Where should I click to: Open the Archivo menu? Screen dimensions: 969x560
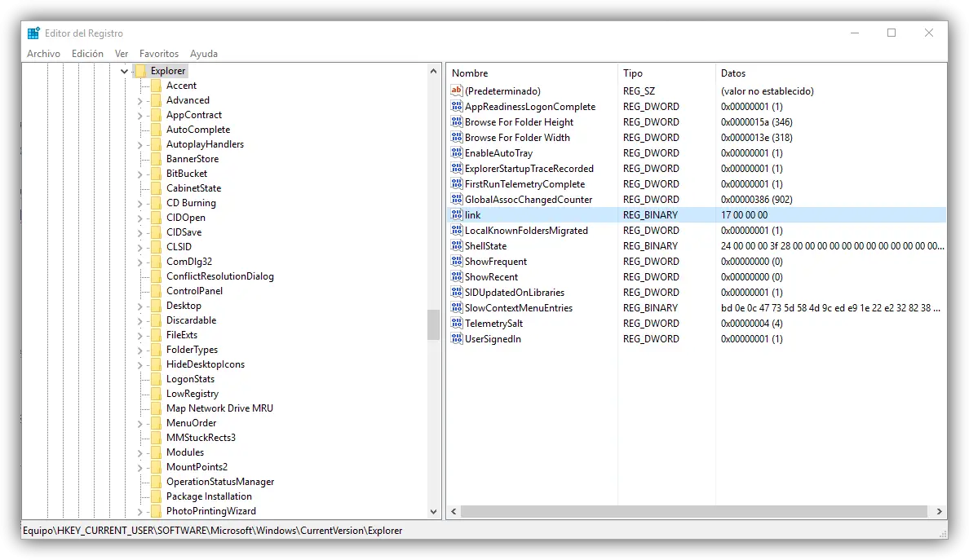[43, 54]
